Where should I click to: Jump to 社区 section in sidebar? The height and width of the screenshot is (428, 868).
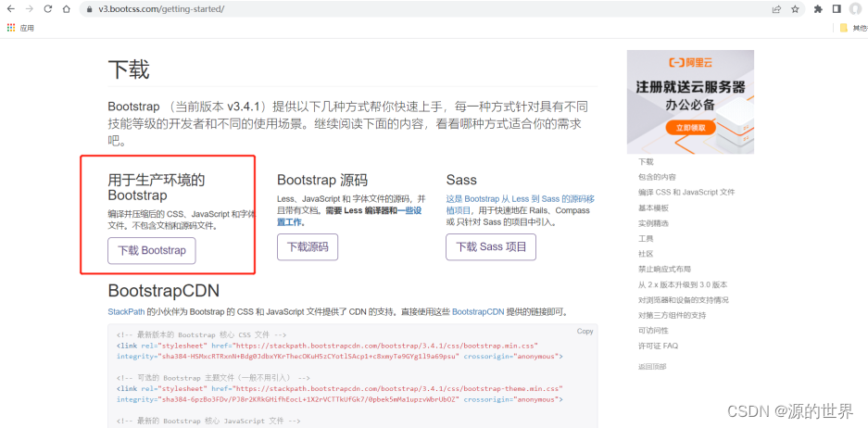click(646, 254)
